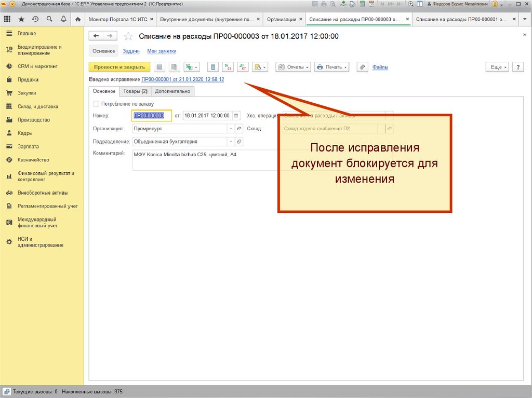The height and width of the screenshot is (398, 532).
Task: Open the sections menu grid icon
Action: tap(7, 19)
